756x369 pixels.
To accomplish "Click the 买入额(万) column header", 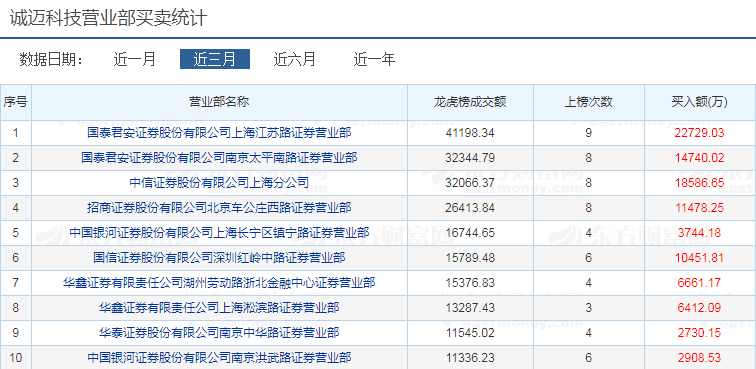I will click(700, 102).
